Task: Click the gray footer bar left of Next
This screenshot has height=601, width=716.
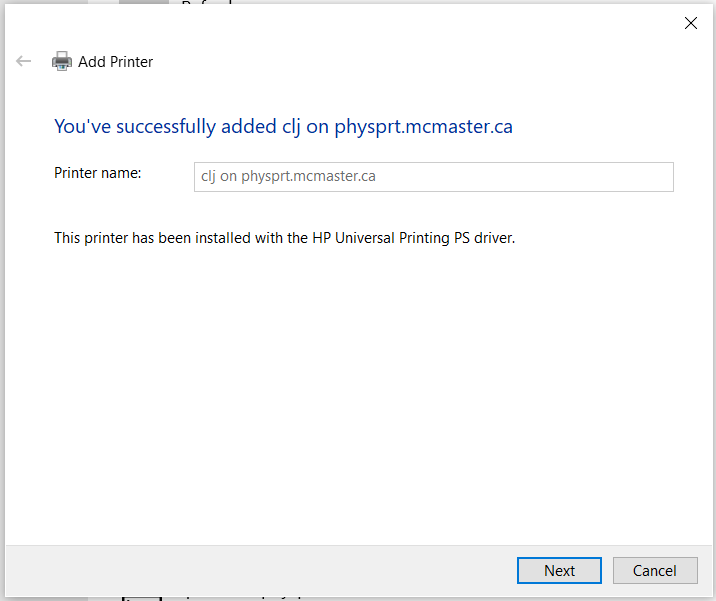Action: coord(250,571)
